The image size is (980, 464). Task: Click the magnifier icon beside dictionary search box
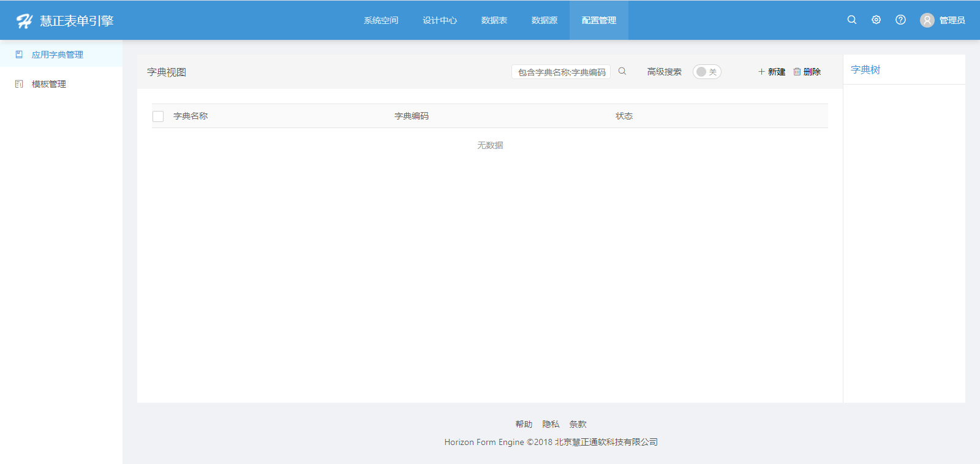coord(622,71)
